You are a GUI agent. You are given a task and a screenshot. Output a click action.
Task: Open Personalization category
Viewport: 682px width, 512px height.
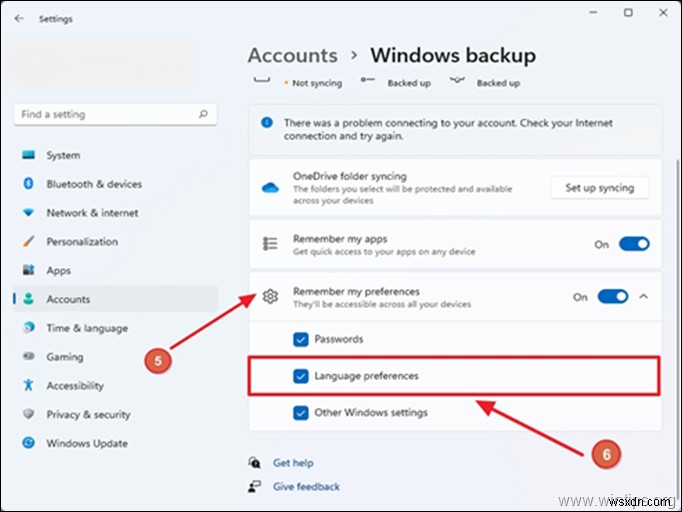point(116,241)
